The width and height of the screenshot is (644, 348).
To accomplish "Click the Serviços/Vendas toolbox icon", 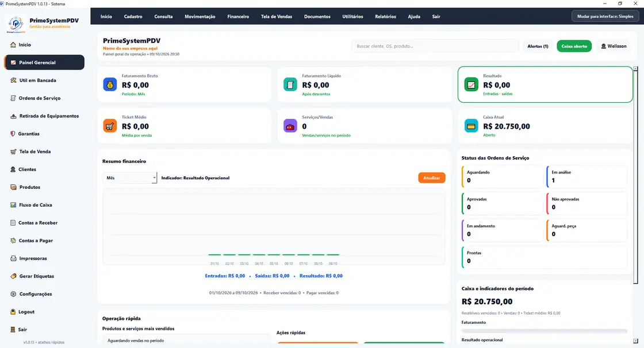I will (290, 126).
